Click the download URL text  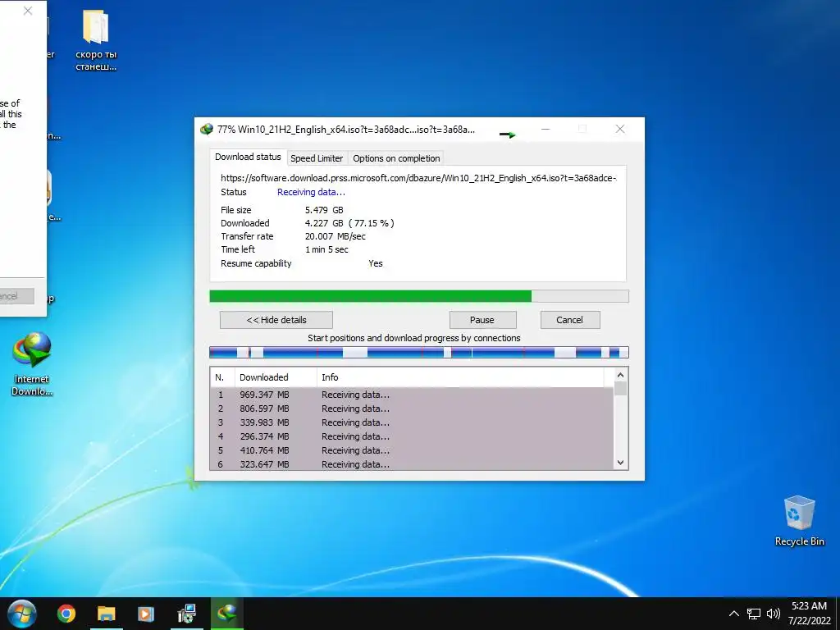click(x=419, y=178)
